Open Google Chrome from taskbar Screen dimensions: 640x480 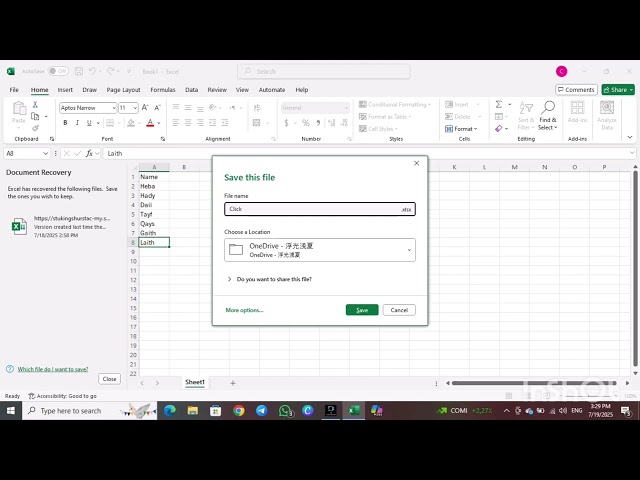pyautogui.click(x=239, y=410)
